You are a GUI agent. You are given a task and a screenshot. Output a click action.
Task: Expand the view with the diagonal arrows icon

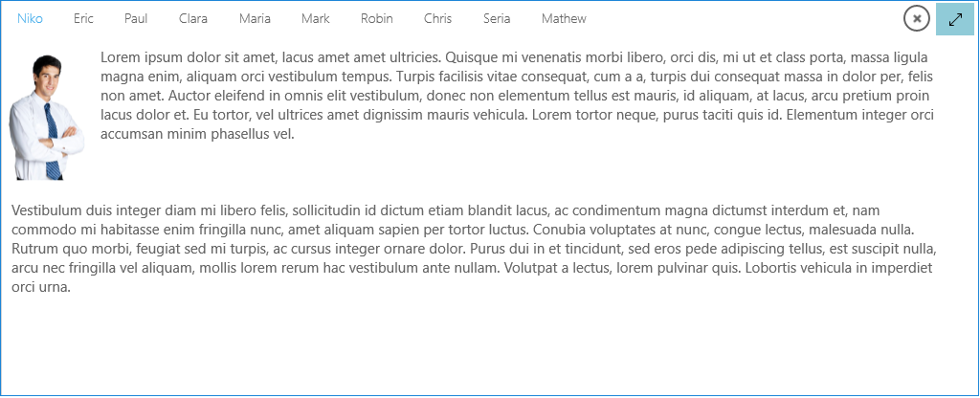[x=955, y=18]
